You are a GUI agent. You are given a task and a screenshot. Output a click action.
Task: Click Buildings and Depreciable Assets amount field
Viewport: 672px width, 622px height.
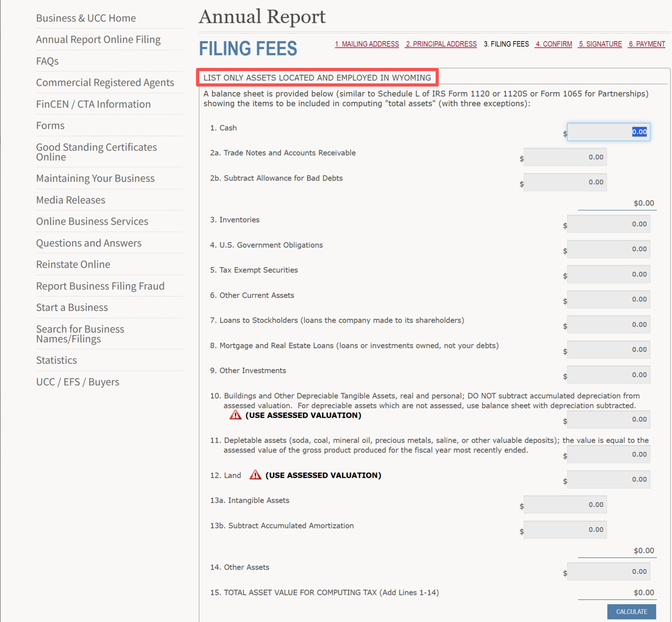point(609,419)
